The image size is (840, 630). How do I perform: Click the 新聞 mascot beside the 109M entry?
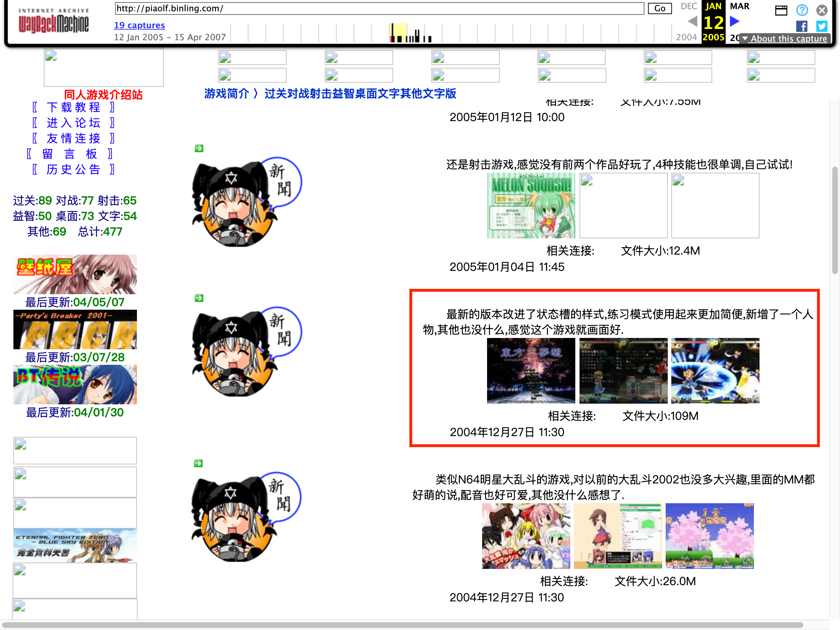(247, 351)
